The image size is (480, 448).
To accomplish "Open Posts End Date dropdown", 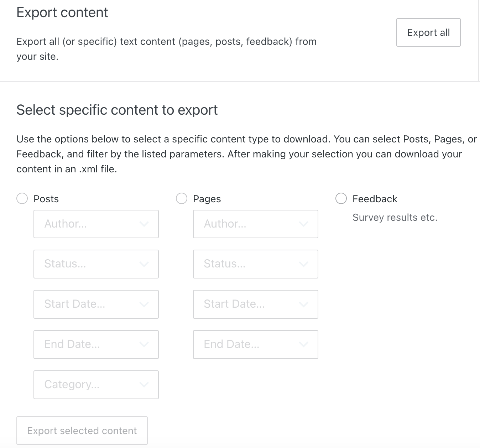I will (96, 344).
